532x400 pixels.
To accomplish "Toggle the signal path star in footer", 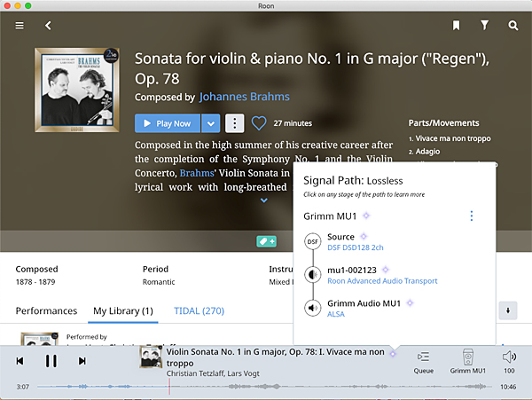I will click(x=393, y=354).
